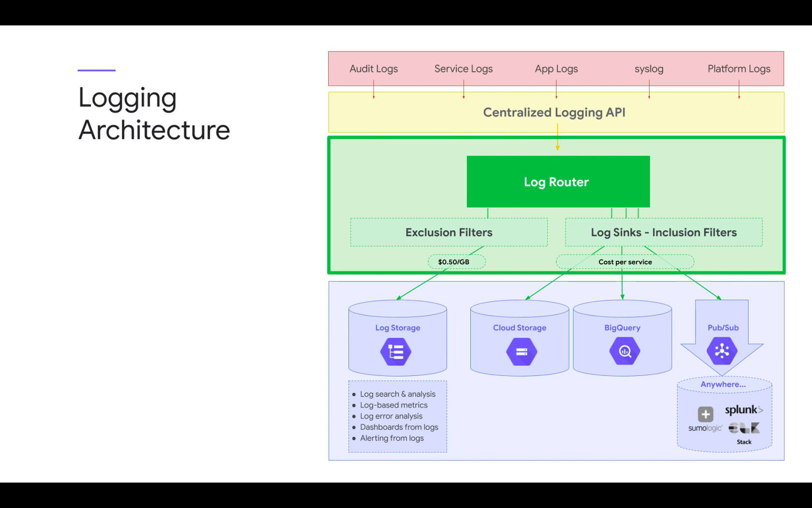Viewport: 812px width, 508px height.
Task: Click the Sumo Logic plus icon
Action: tap(706, 414)
